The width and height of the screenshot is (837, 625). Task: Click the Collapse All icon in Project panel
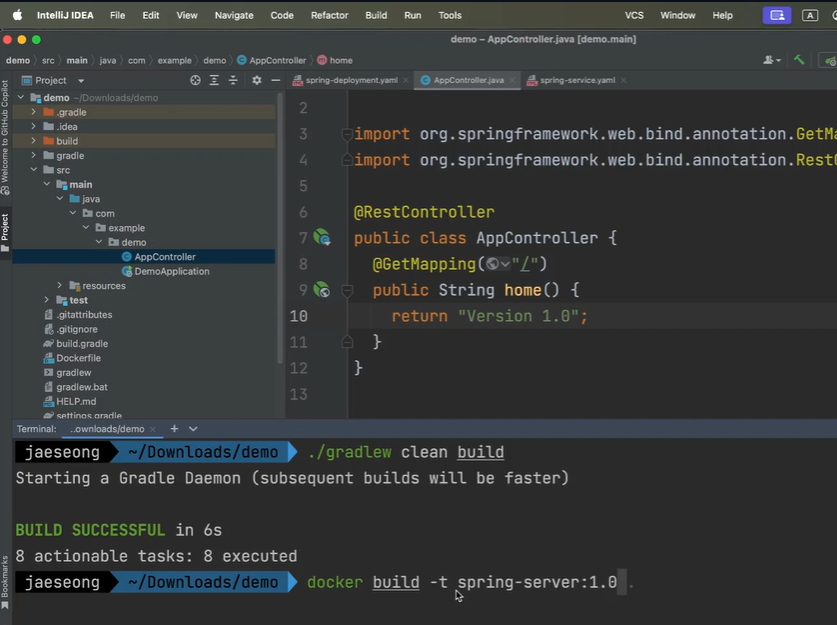tap(233, 80)
